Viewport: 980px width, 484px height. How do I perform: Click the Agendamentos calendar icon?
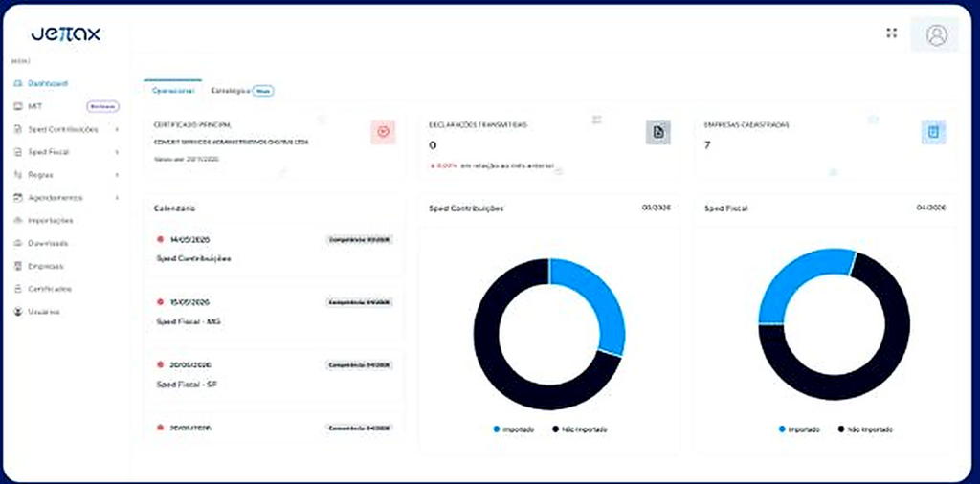[18, 197]
